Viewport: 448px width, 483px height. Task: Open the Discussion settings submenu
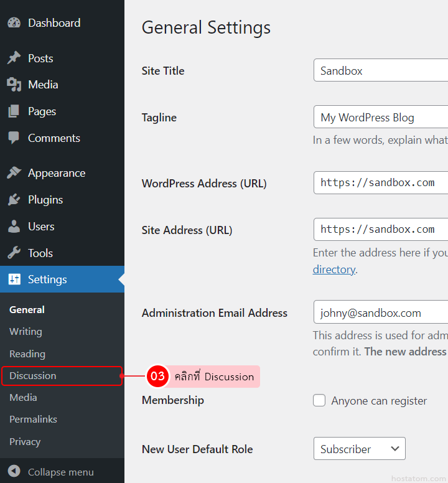[x=33, y=376]
